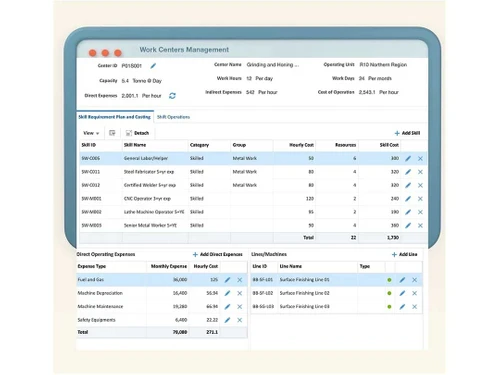Select line ID BB-SF-L02
This screenshot has width=500, height=375.
tap(263, 293)
